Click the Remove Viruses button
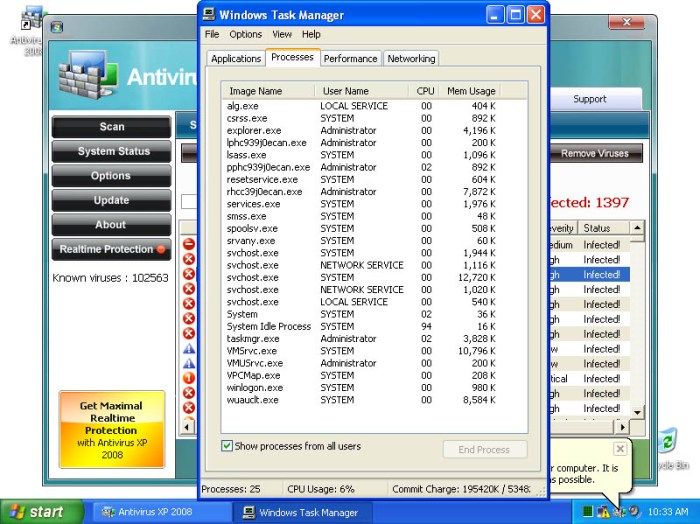The width and height of the screenshot is (700, 524). click(595, 154)
